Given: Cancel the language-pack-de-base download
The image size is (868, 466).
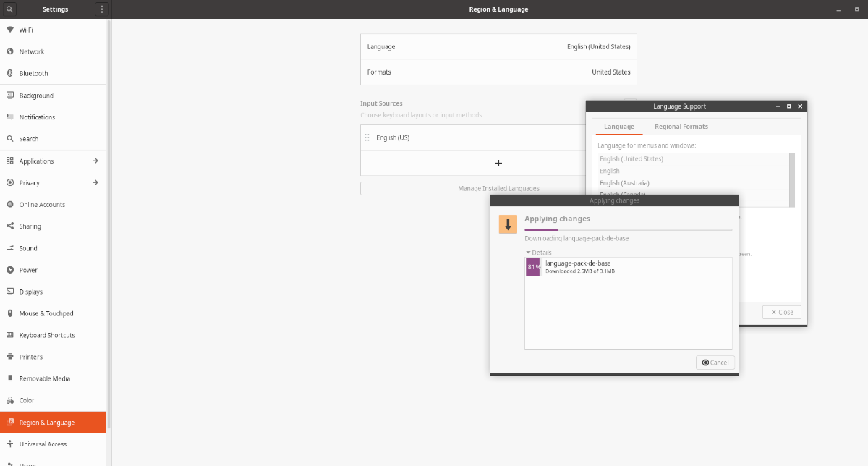Looking at the screenshot, I should click(715, 362).
